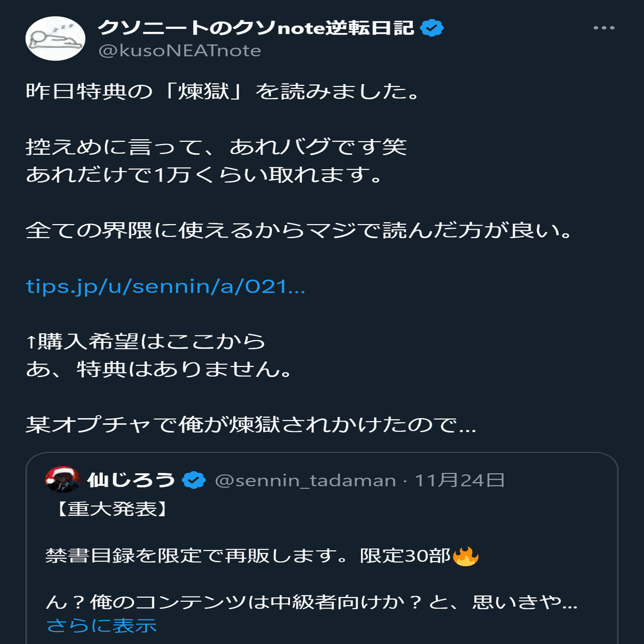Open the tweet's three-dot more menu
The width and height of the screenshot is (644, 644).
click(x=604, y=28)
